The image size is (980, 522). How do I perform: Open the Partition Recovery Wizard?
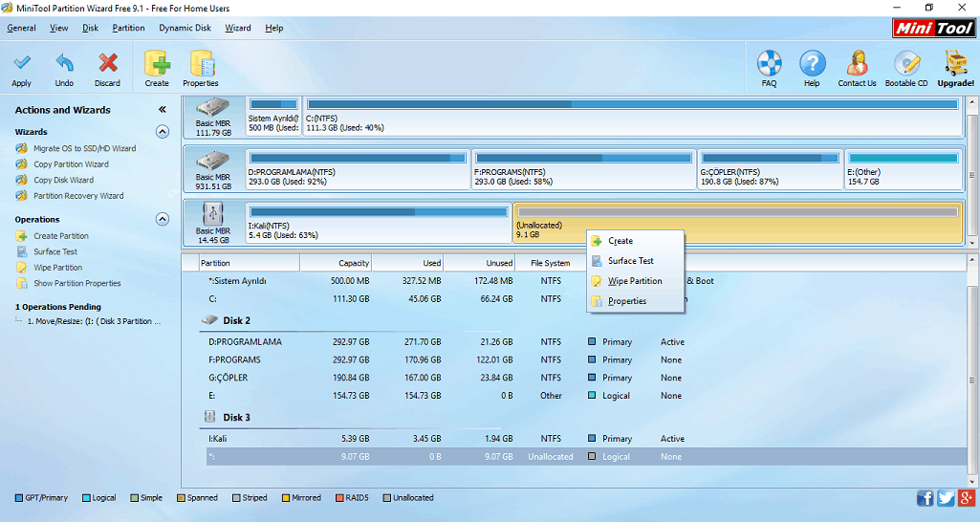point(78,196)
